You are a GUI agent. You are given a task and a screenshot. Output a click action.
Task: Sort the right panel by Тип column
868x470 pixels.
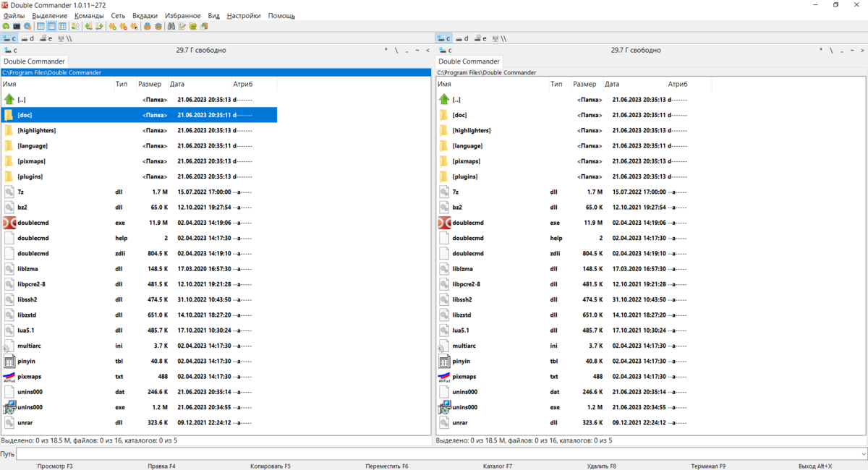pos(559,84)
